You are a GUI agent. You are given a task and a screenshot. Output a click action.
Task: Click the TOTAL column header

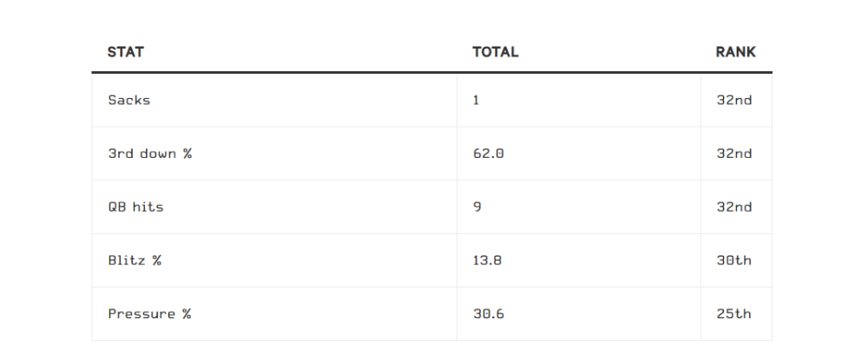[496, 52]
